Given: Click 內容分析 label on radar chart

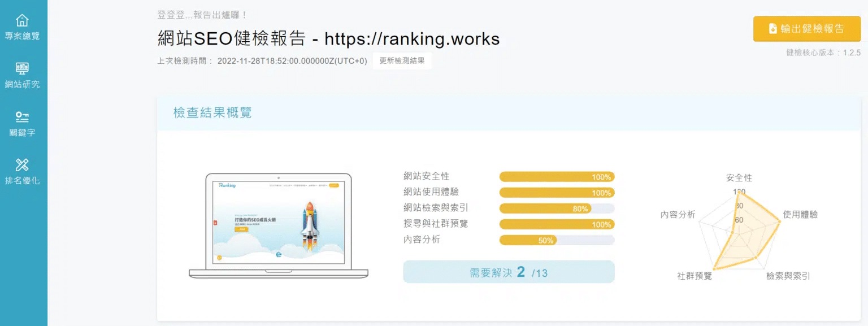Looking at the screenshot, I should point(678,215).
